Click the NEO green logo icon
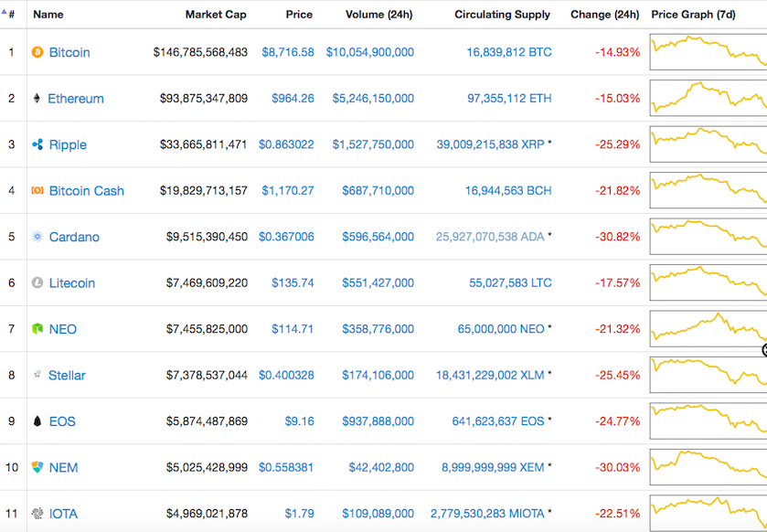 pos(37,329)
